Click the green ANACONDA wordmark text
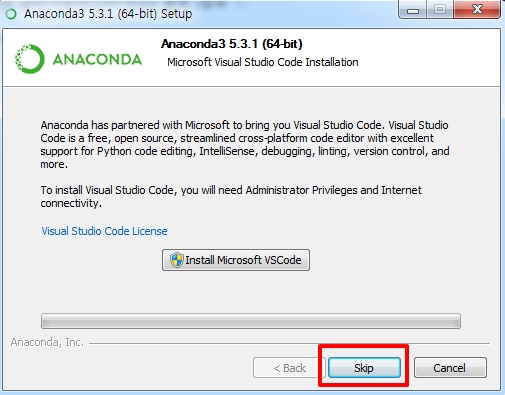The image size is (505, 395). pos(97,60)
